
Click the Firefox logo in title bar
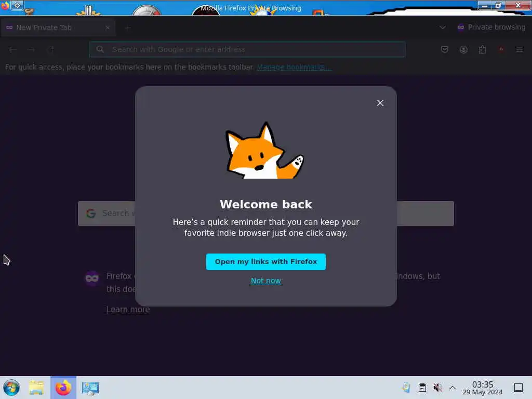[x=5, y=5]
